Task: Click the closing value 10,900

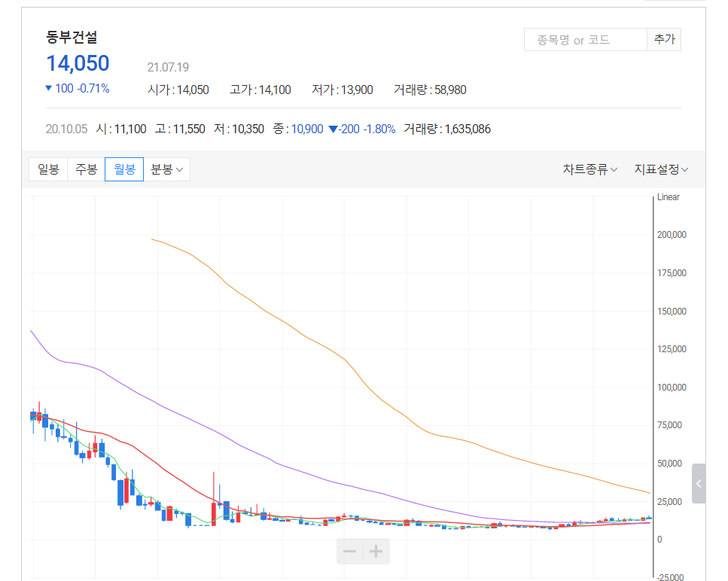Action: point(307,129)
